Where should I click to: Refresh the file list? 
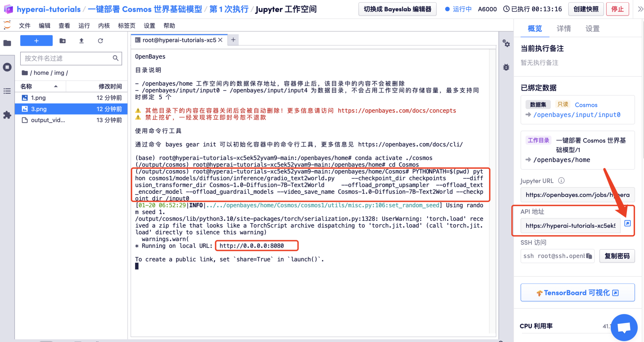(x=100, y=41)
